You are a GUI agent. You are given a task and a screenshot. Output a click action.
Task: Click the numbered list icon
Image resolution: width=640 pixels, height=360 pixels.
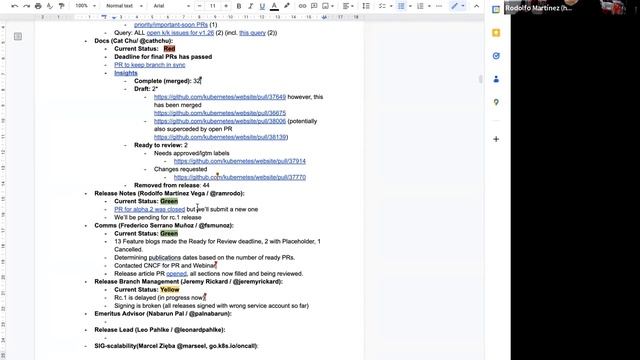tap(420, 6)
